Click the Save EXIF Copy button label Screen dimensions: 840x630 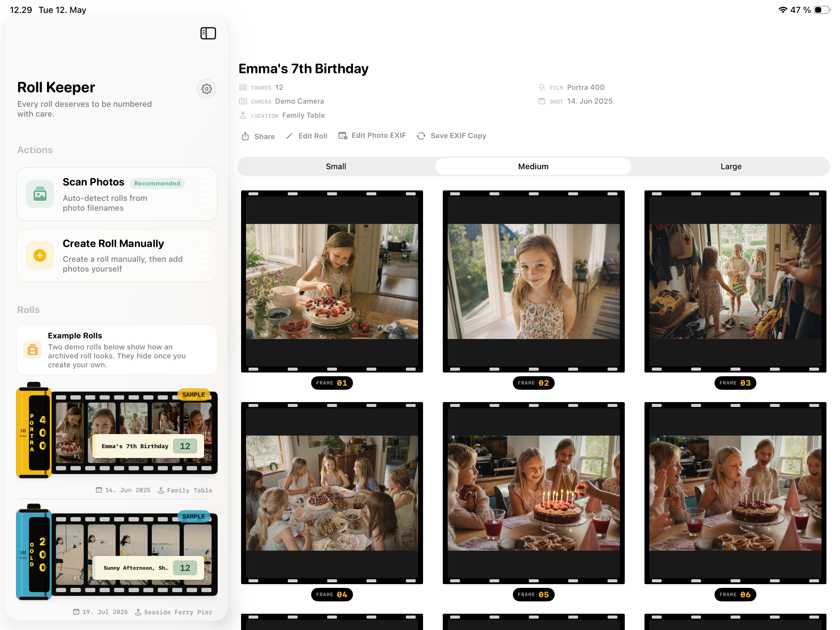pyautogui.click(x=458, y=136)
